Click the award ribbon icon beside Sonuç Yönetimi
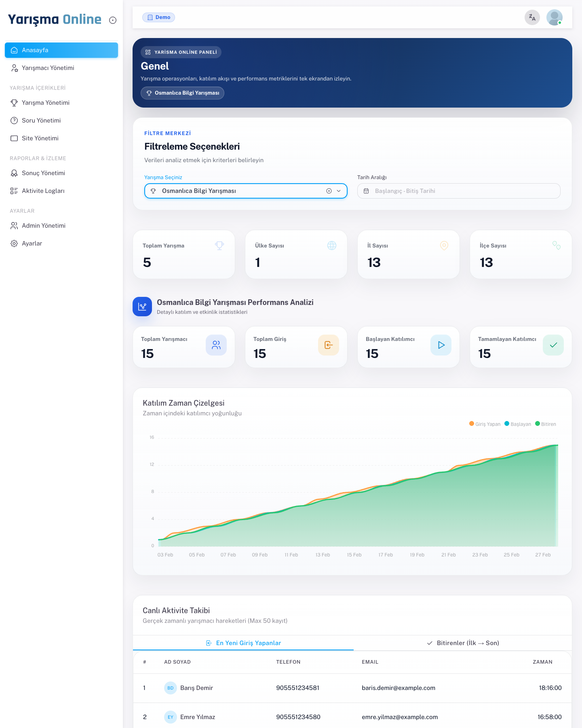 tap(14, 173)
